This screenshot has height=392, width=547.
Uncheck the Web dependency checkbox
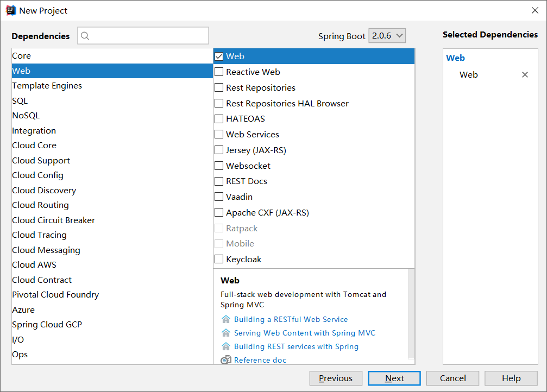tap(219, 56)
